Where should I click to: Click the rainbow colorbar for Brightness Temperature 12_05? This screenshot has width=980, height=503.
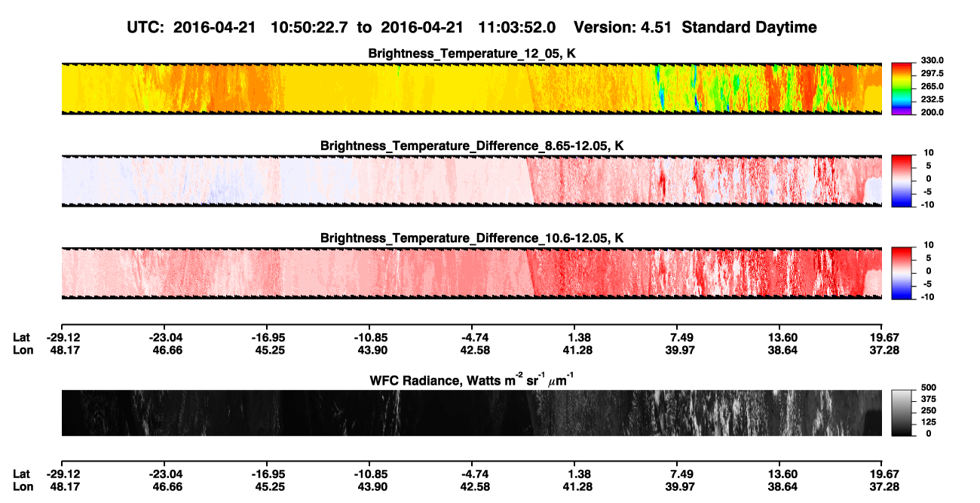point(902,88)
